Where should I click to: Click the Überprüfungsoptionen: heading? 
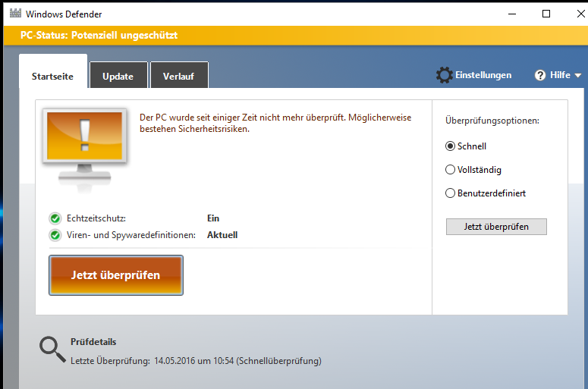(x=492, y=121)
